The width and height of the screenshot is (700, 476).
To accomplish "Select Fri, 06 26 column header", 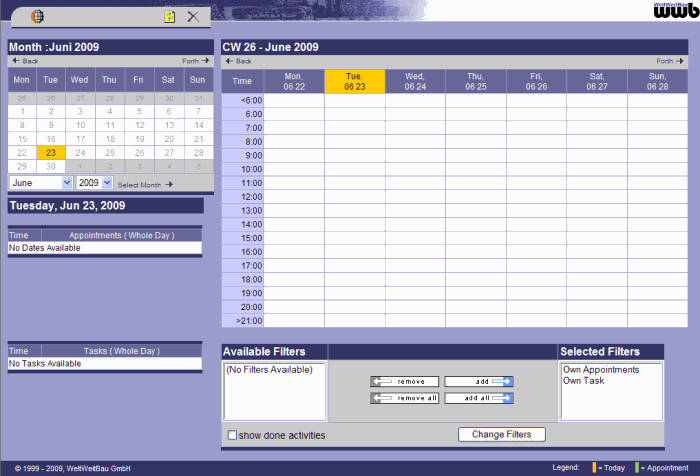I will pos(536,81).
